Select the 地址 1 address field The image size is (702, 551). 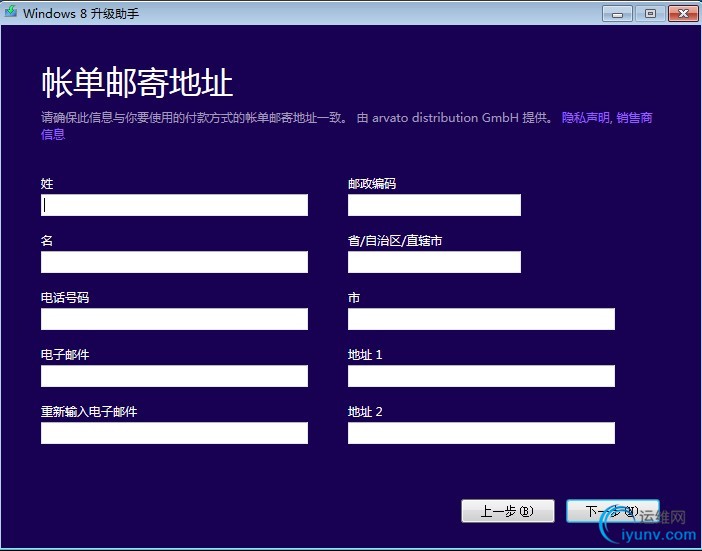click(481, 376)
